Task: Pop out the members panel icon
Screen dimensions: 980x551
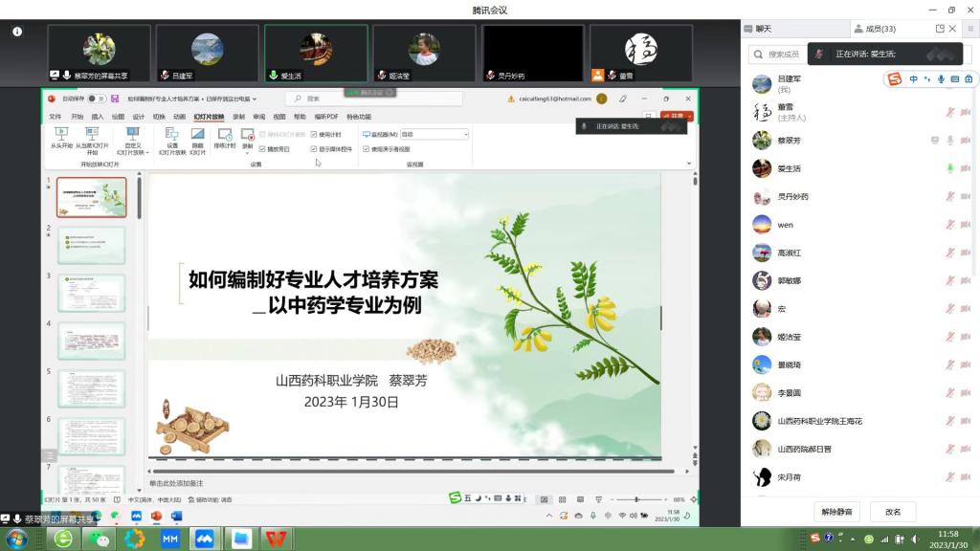Action: point(940,29)
